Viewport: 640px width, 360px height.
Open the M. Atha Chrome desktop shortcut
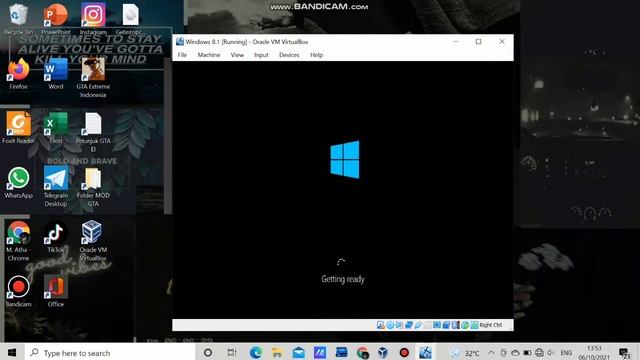(18, 240)
